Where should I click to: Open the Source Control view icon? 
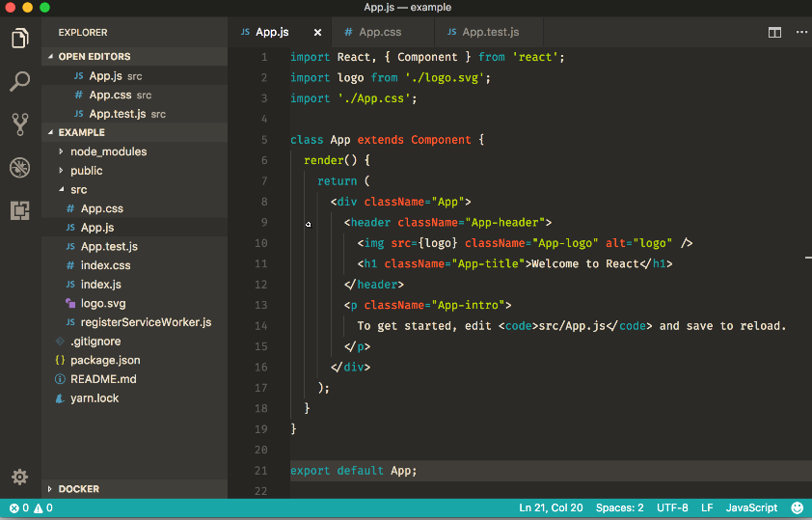(19, 123)
